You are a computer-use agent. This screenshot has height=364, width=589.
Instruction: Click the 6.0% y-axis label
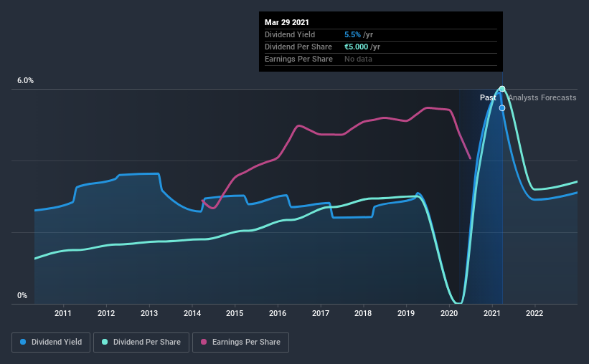[26, 81]
